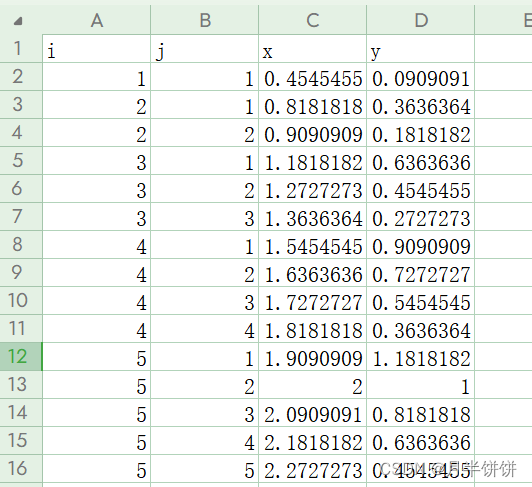Image resolution: width=532 pixels, height=487 pixels.
Task: Click cell containing 0.1818182
Action: 421,133
